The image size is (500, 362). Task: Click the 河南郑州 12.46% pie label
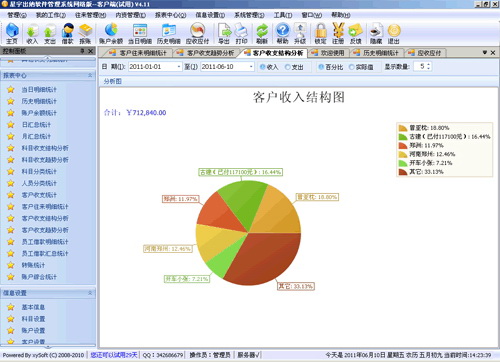[168, 249]
